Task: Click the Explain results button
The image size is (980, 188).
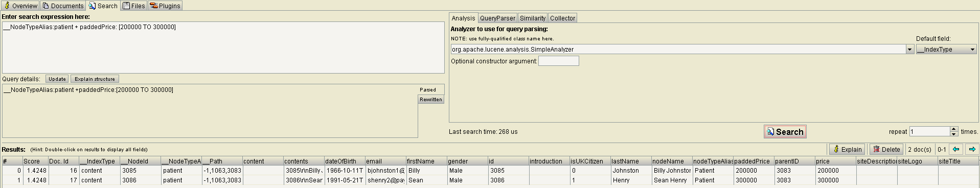Action: (x=847, y=149)
